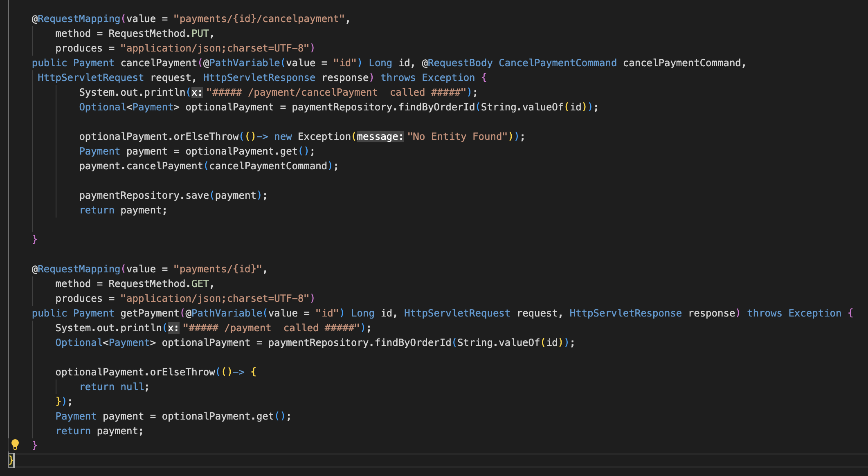
Task: Click RequestMethod.PUT in the first mapping
Action: (159, 34)
